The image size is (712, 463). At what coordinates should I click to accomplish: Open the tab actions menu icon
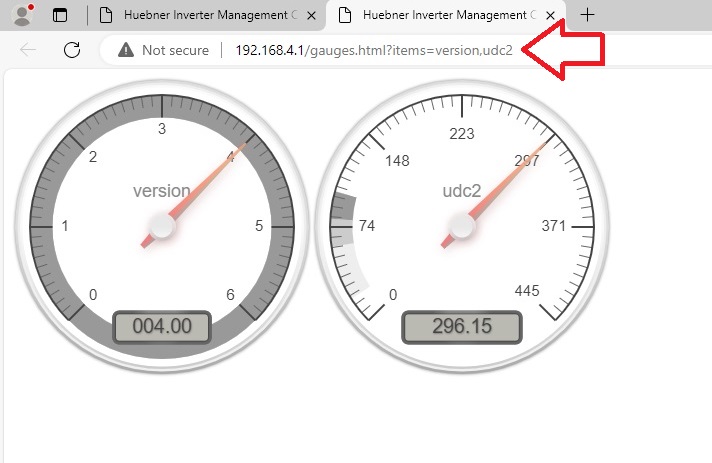tap(60, 15)
